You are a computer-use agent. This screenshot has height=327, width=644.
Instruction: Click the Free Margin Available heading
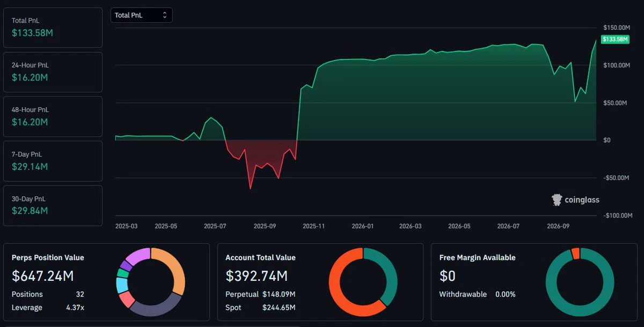click(477, 258)
